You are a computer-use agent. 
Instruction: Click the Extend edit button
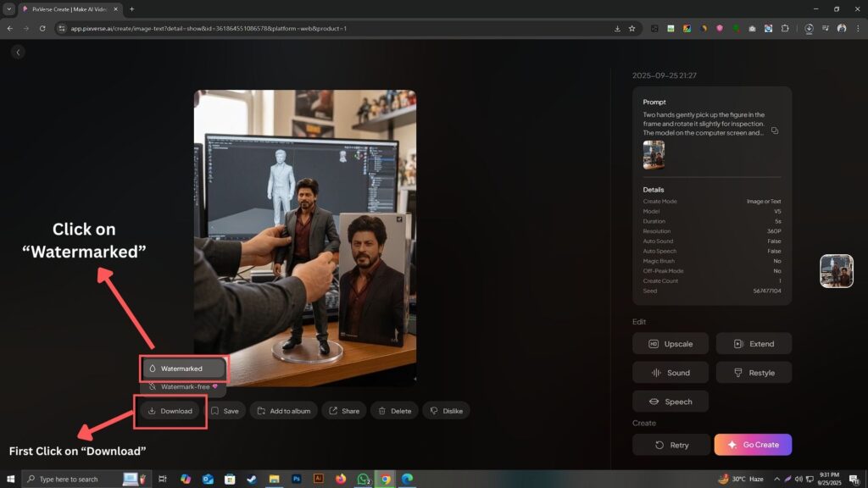[754, 344]
